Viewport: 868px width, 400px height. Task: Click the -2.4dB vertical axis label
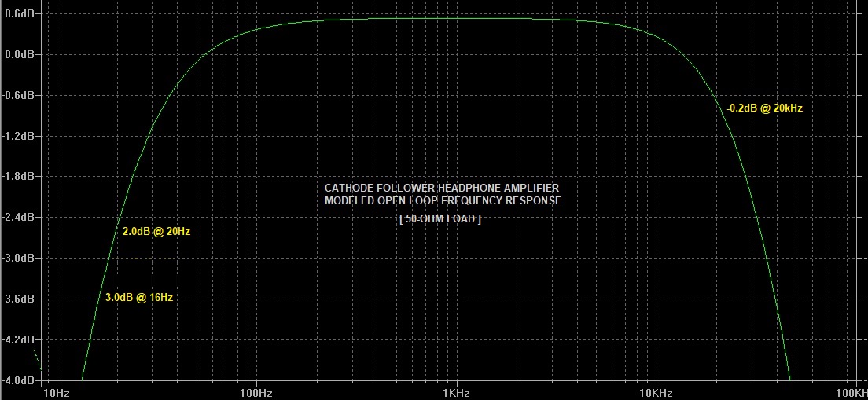(18, 218)
